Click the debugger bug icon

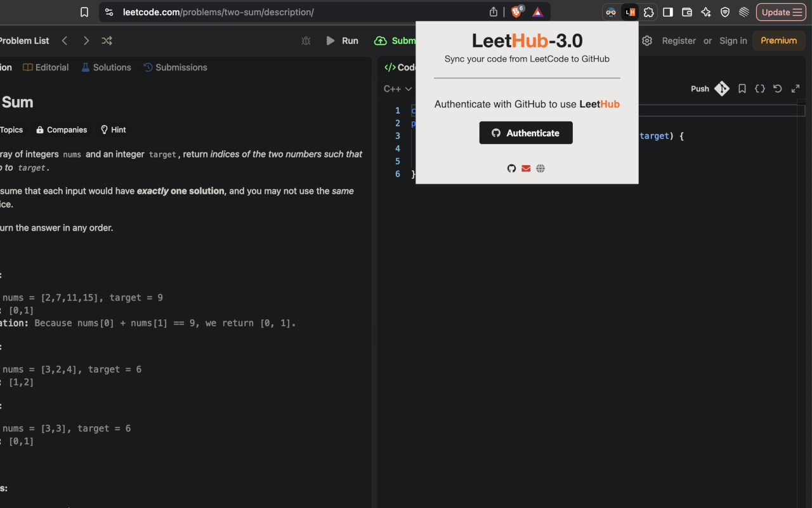[306, 41]
